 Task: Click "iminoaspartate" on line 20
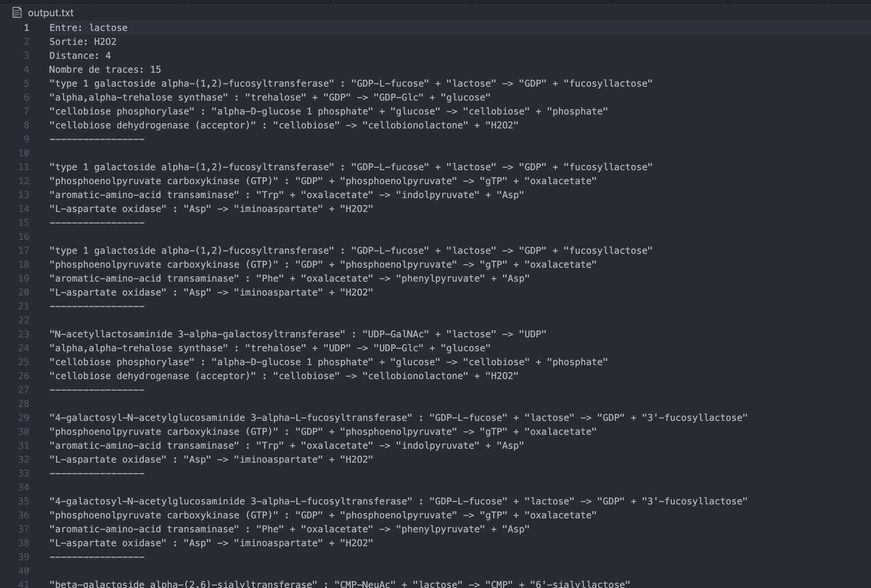pos(278,292)
